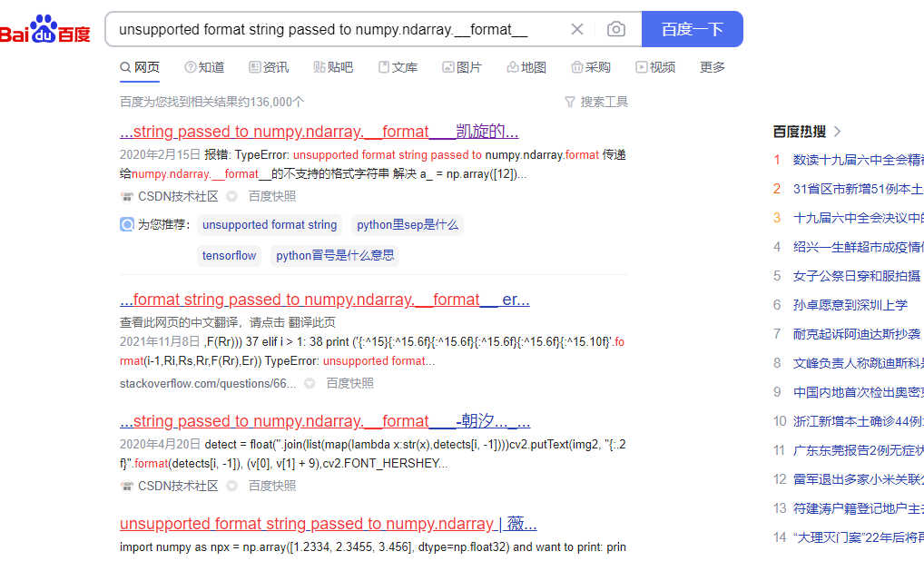This screenshot has width=924, height=561.
Task: Open 搜索工具 filter options
Action: point(596,102)
